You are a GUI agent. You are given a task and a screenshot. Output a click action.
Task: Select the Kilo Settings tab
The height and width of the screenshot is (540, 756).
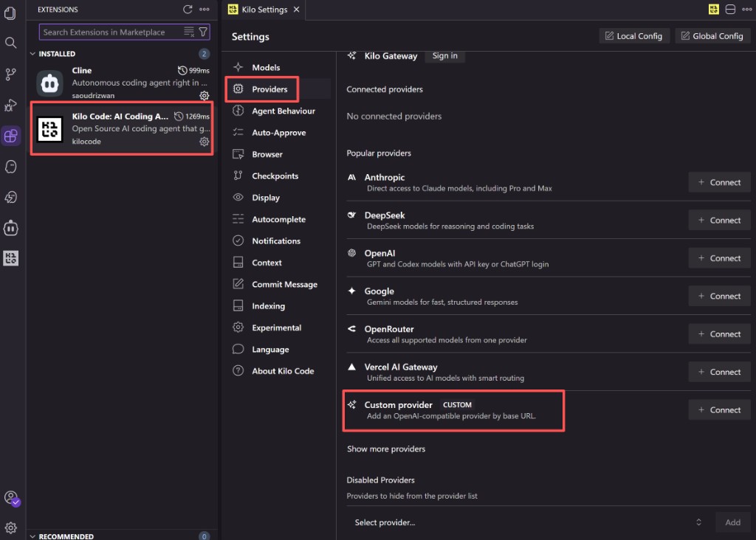coord(264,10)
